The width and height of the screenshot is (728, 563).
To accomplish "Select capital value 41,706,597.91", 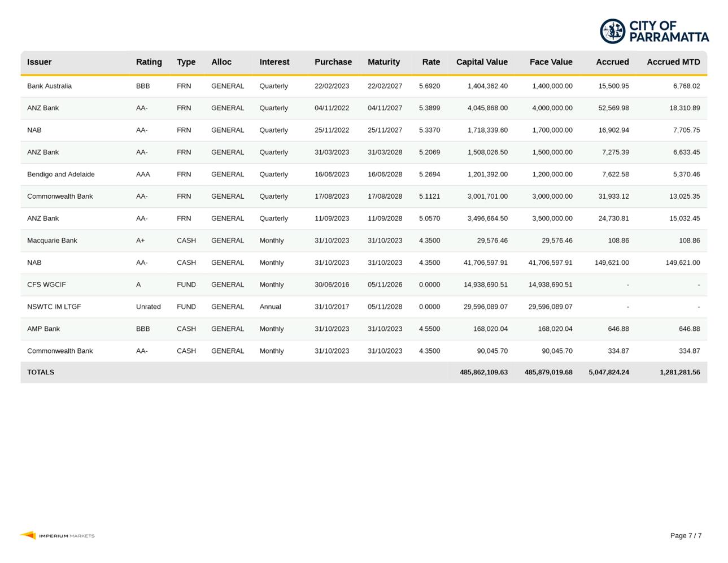I will click(x=485, y=263).
